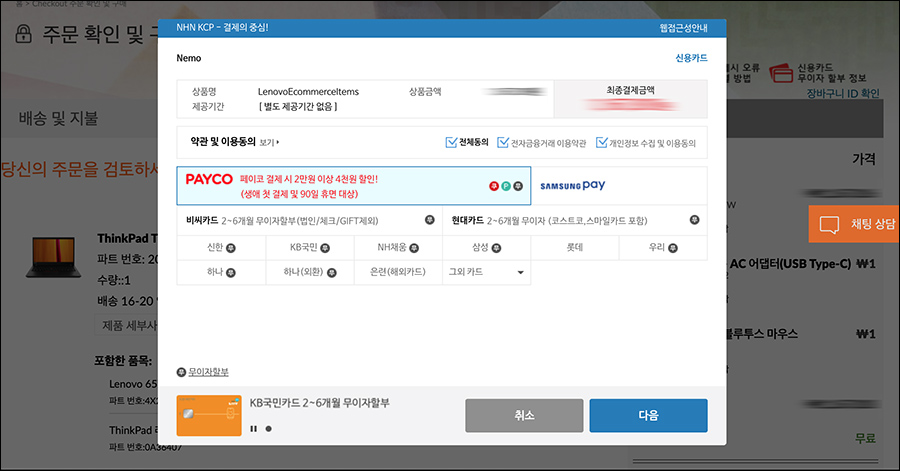Viewport: 900px width, 471px height.
Task: Select 롯데 card
Action: coord(575,248)
